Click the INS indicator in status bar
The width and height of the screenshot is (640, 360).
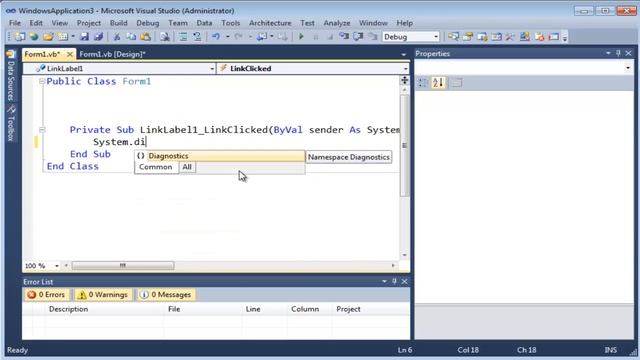611,350
